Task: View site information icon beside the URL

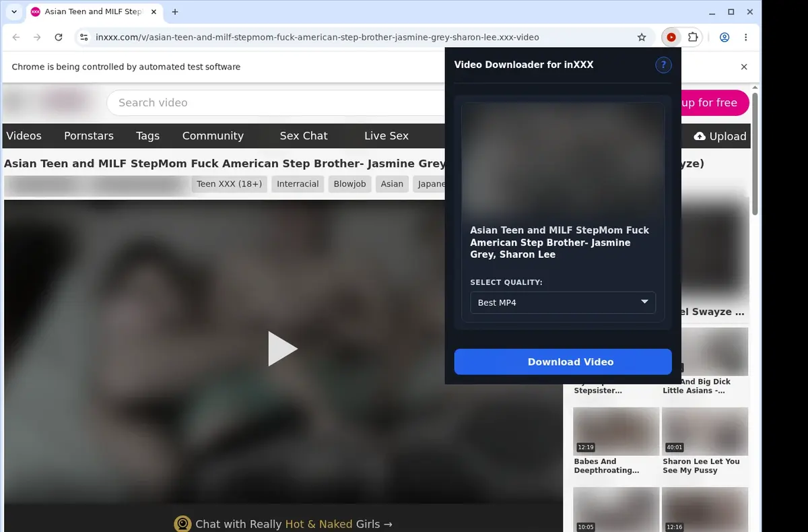Action: (83, 38)
